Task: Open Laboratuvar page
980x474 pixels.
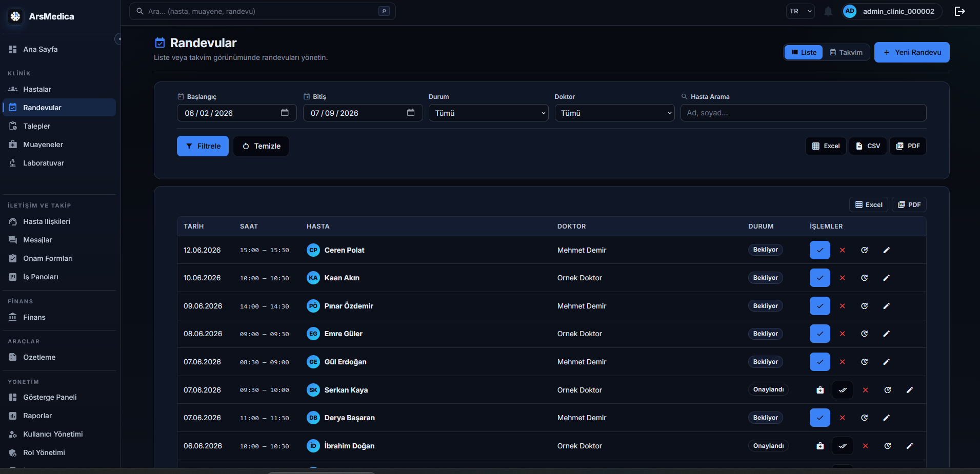Action: click(x=59, y=163)
